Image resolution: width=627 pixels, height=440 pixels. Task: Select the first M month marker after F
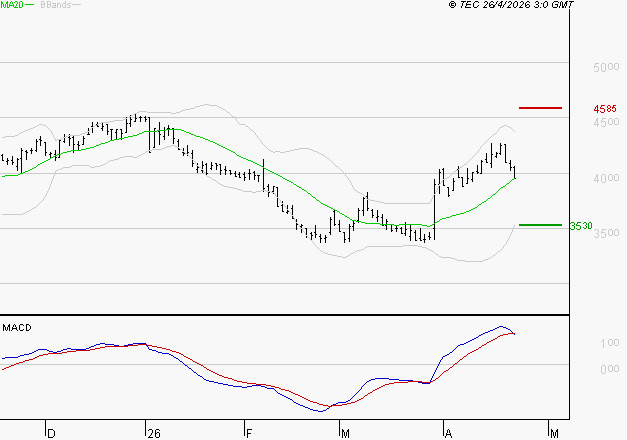345,434
